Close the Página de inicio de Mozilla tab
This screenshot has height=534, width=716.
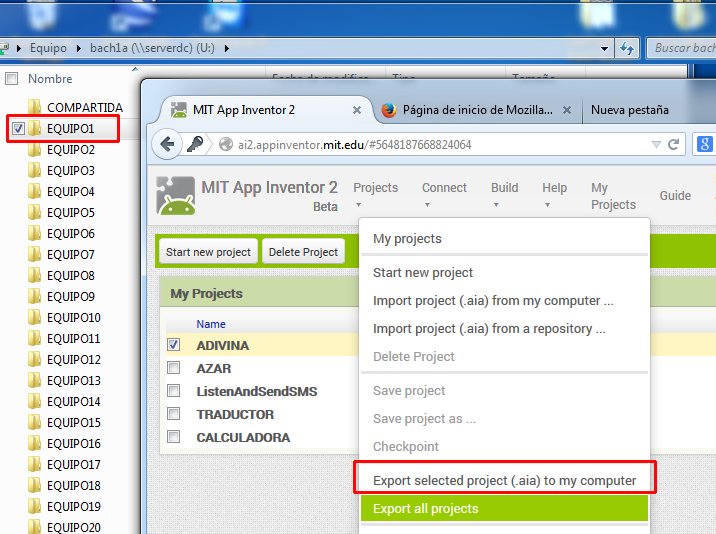[567, 110]
